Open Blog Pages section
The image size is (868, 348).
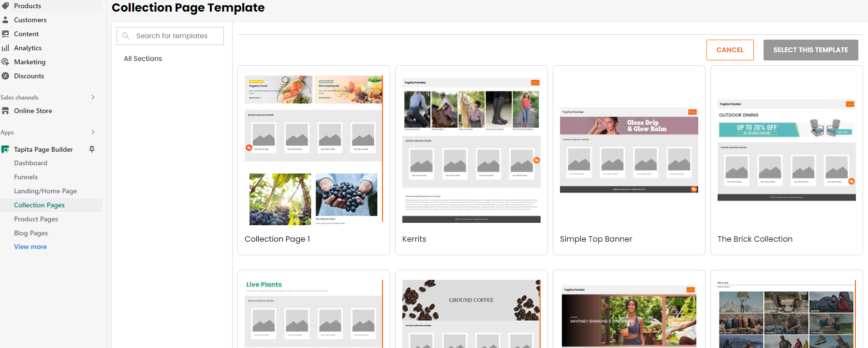[x=31, y=233]
